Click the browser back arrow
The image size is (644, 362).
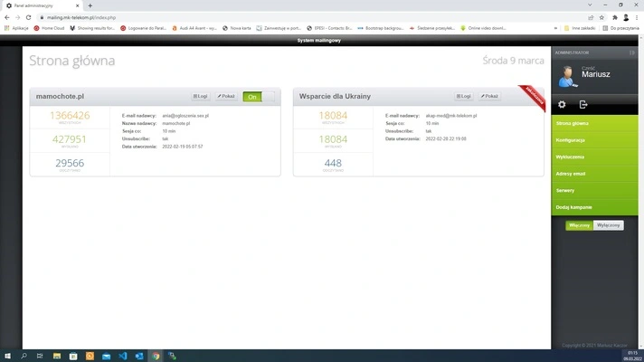[x=7, y=18]
